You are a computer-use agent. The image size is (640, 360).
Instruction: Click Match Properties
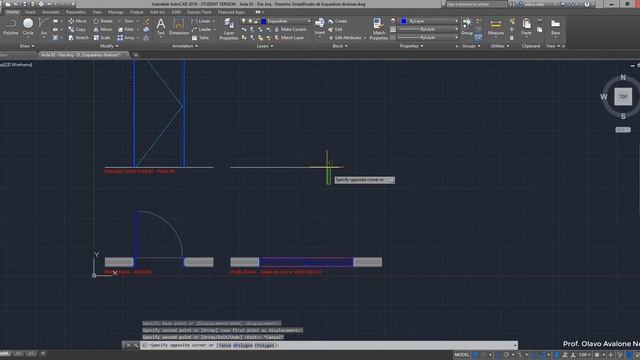pos(378,29)
